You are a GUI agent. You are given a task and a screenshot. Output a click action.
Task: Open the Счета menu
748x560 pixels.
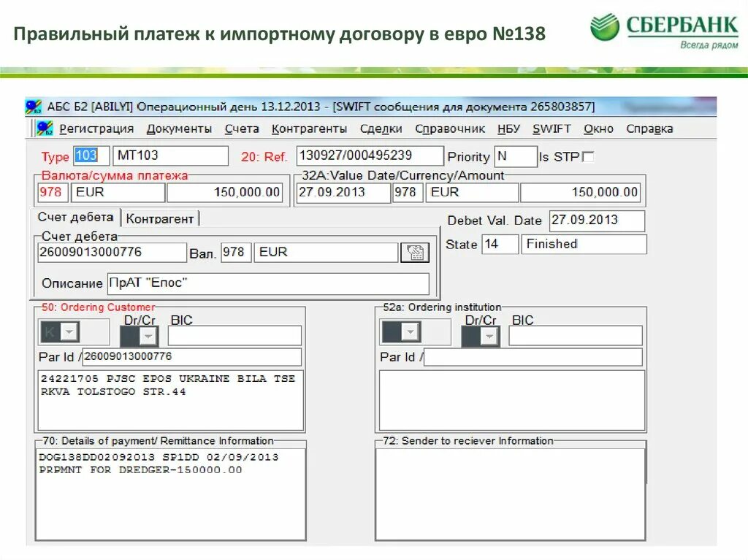pos(242,129)
